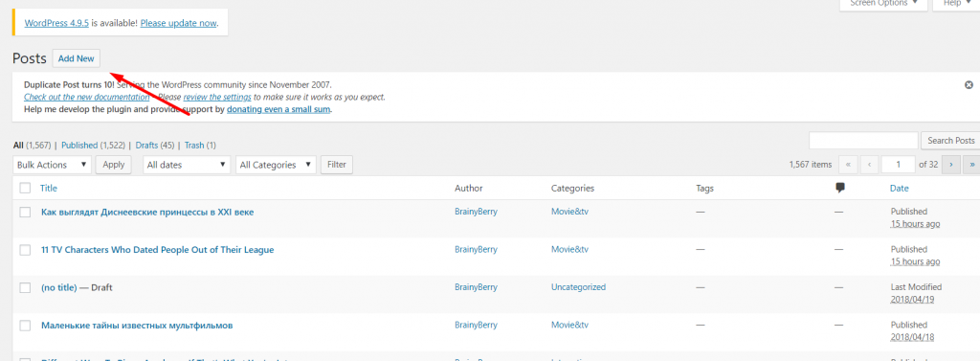Click BrainyBerry author in Disney princesses row
Viewport: 980px width, 361px height.
[x=477, y=212]
